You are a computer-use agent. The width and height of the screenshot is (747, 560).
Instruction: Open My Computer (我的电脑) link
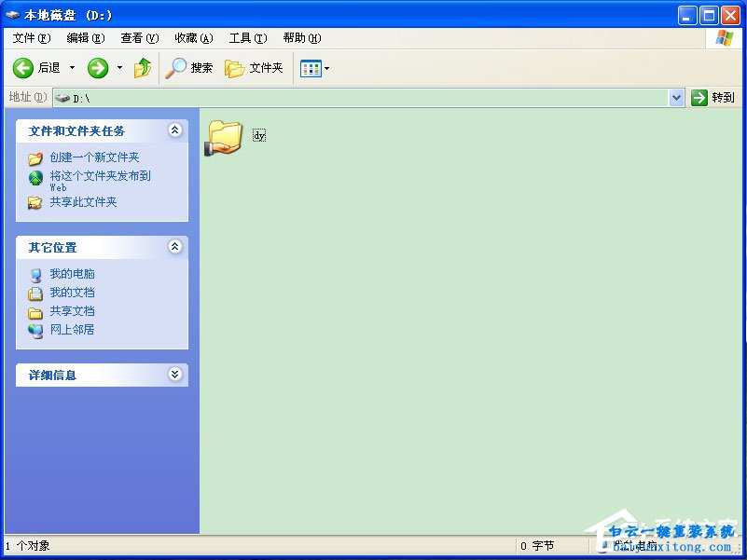(x=72, y=274)
